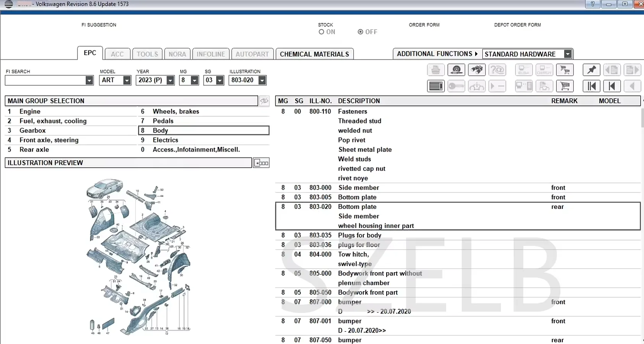This screenshot has width=644, height=344.
Task: Click the single-bar previous arrow icon
Action: (x=612, y=86)
